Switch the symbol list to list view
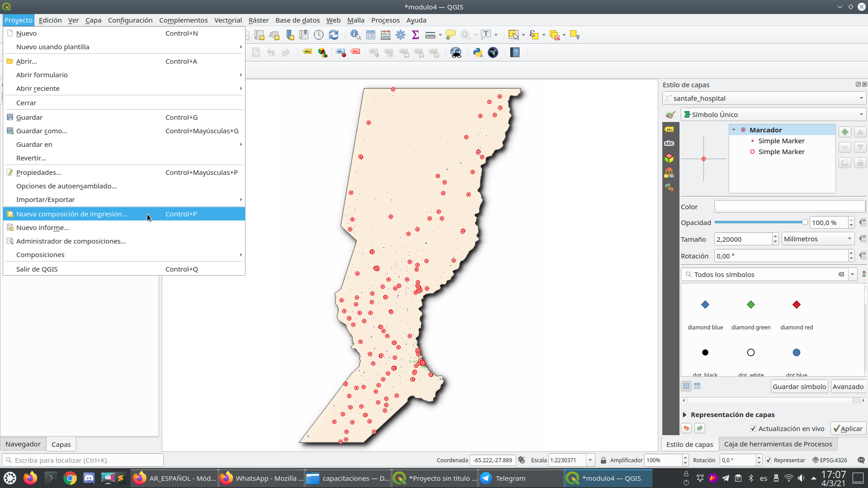Screen dimensions: 868x488 697,386
